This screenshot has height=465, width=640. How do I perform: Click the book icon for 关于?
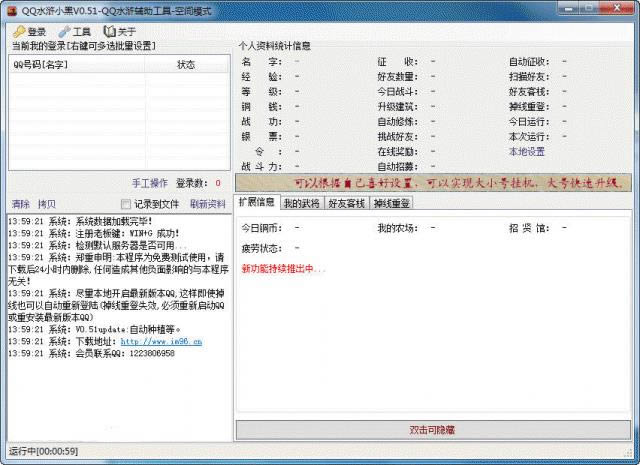pyautogui.click(x=109, y=31)
